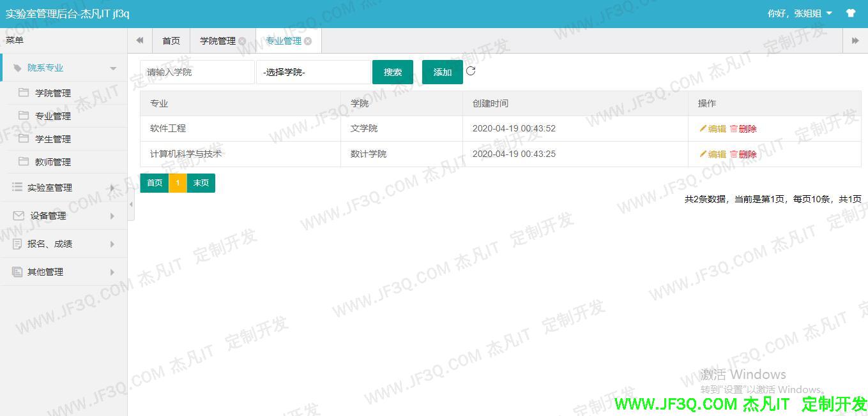This screenshot has width=868, height=416.
Task: Expand the 设备管理 menu
Action: [64, 216]
